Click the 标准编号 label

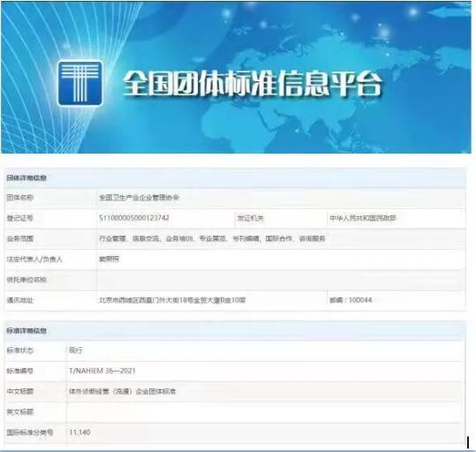click(19, 371)
